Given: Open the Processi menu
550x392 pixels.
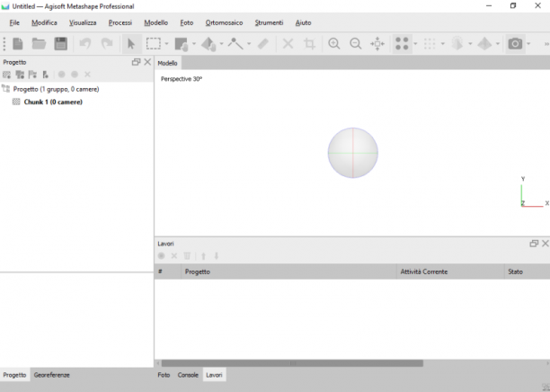Looking at the screenshot, I should point(120,22).
